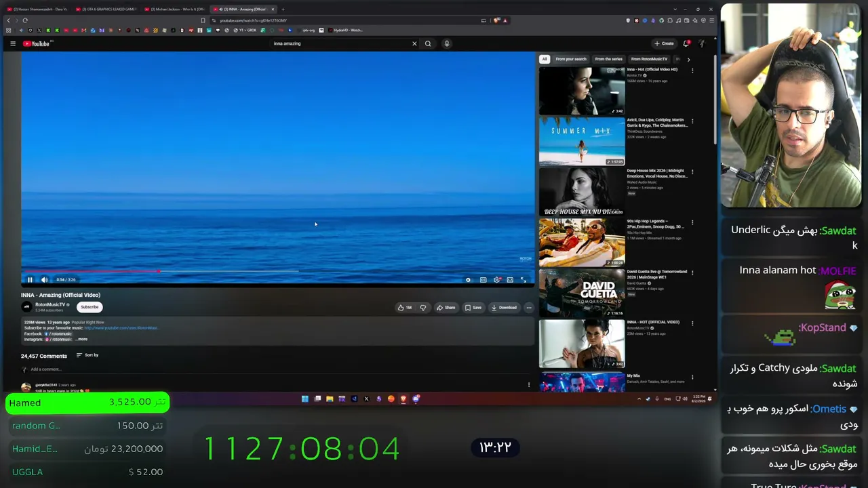This screenshot has width=868, height=488.
Task: Open the X app on the taskbar
Action: point(366,399)
